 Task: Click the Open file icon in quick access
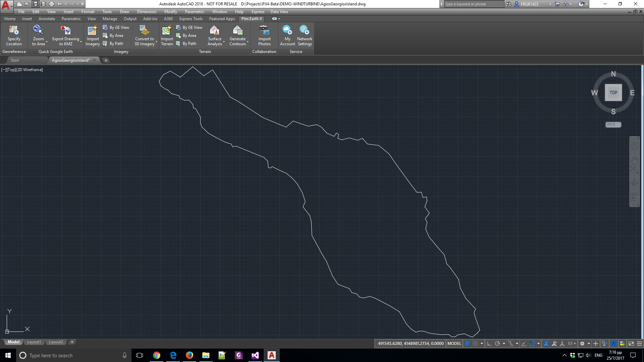28,4
